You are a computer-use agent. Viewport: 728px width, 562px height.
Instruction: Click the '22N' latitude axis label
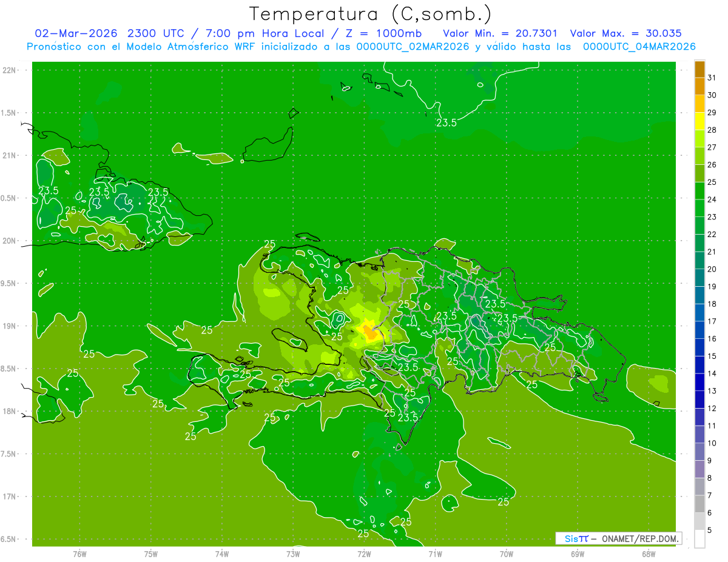point(9,70)
